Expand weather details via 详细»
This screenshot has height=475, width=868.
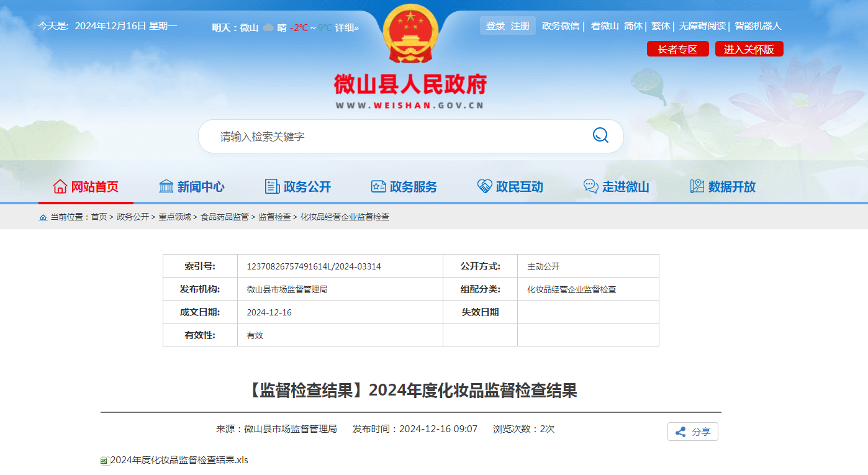[x=347, y=27]
